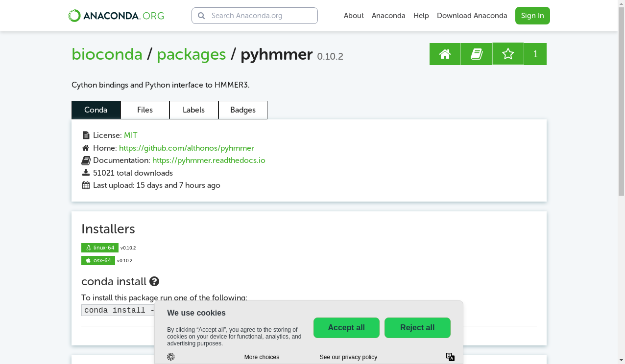Open the package home page icon button
The image size is (625, 364).
click(445, 54)
